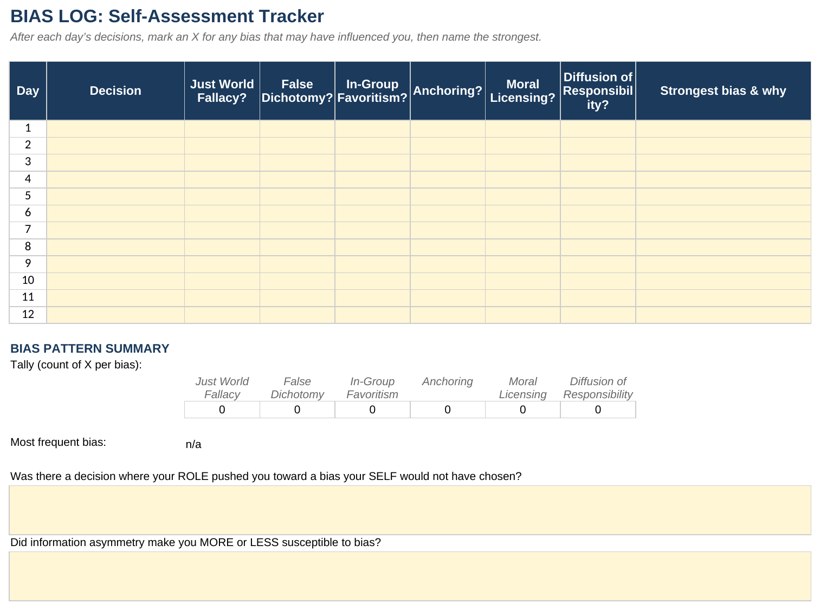Viewport: 820px width, 610px height.
Task: Select the In-Group Favoritism? header
Action: 372,91
